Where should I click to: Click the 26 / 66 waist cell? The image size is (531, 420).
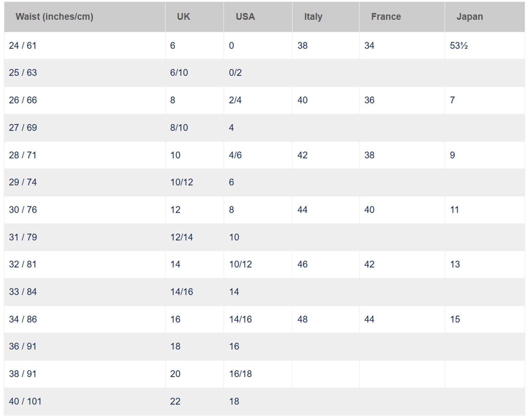click(23, 100)
